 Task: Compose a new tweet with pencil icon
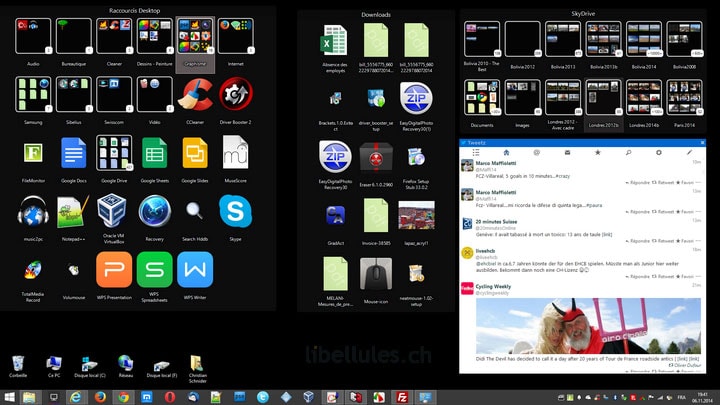(x=689, y=152)
